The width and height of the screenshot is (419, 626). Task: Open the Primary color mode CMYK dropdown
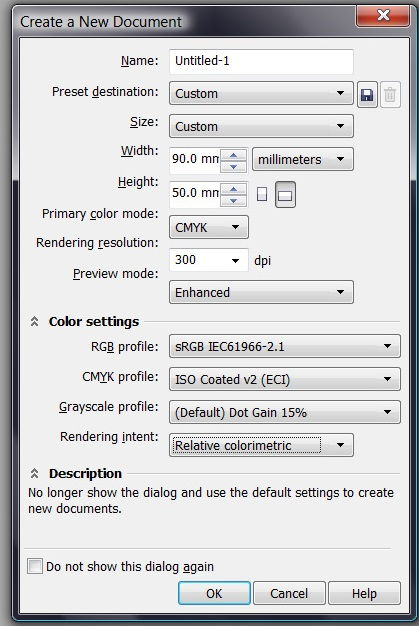point(209,227)
